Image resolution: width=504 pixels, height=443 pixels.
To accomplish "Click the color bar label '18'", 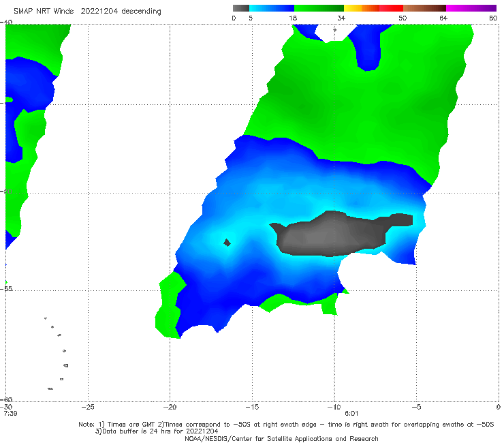I will [293, 18].
